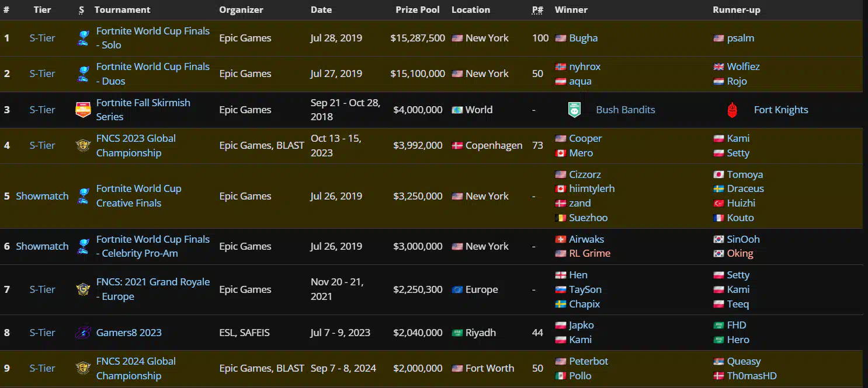Click the Serbia flag beside Queasy
The height and width of the screenshot is (388, 868).
[x=718, y=362]
